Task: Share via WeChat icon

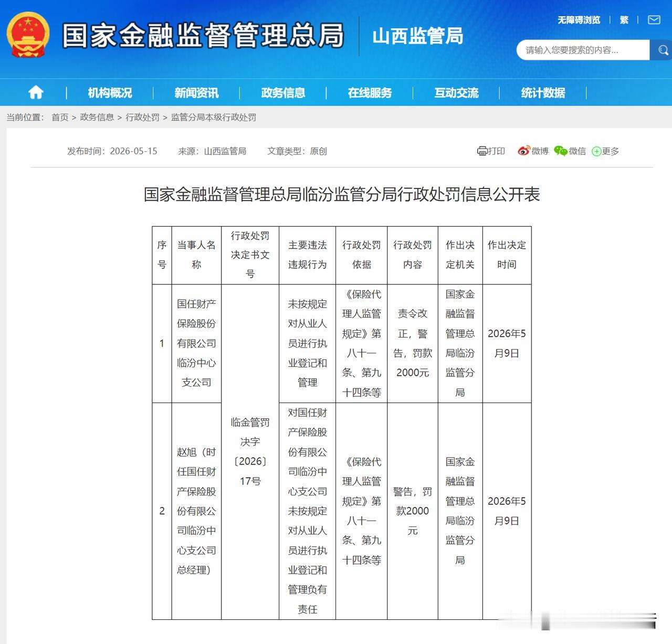Action: point(561,151)
